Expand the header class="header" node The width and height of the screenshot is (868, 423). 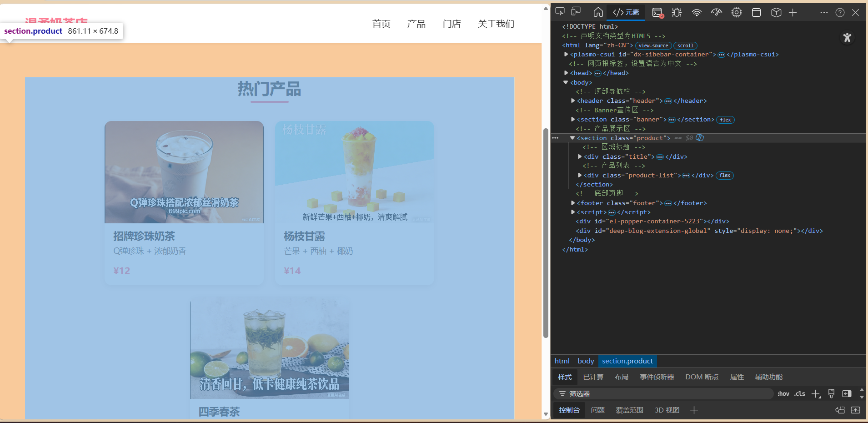pyautogui.click(x=573, y=101)
